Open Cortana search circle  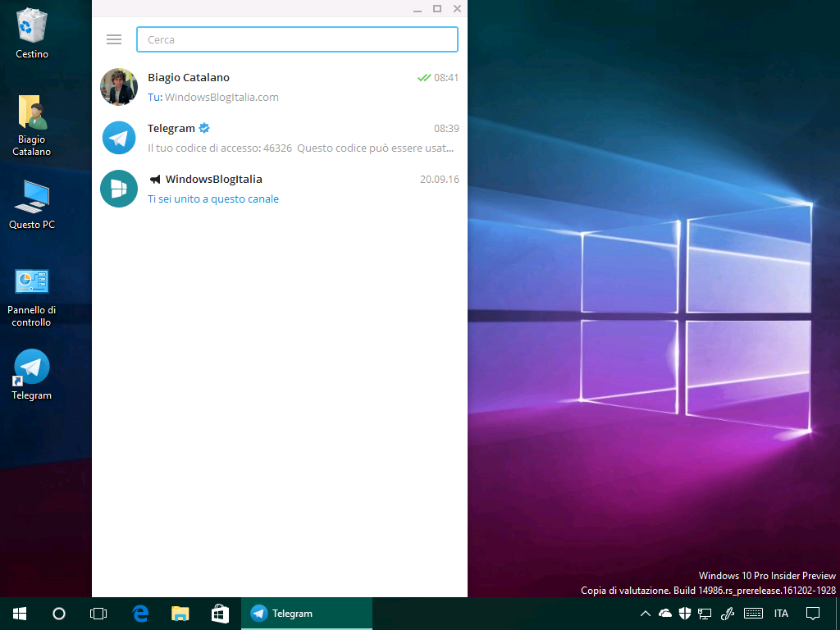coord(59,614)
